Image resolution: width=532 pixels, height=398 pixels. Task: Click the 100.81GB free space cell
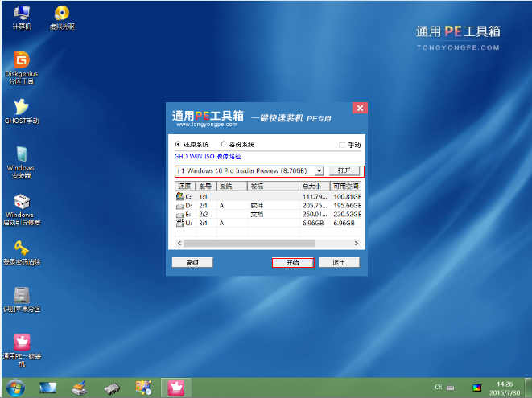[x=347, y=197]
